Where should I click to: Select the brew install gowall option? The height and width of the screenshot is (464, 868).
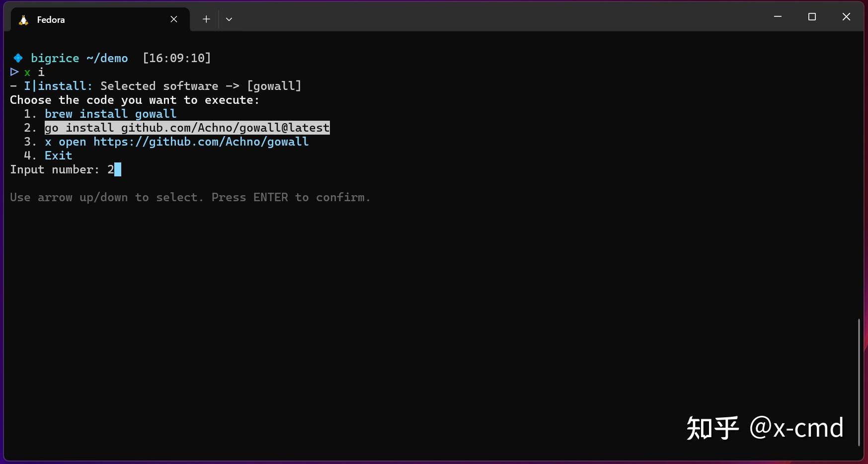(x=110, y=114)
